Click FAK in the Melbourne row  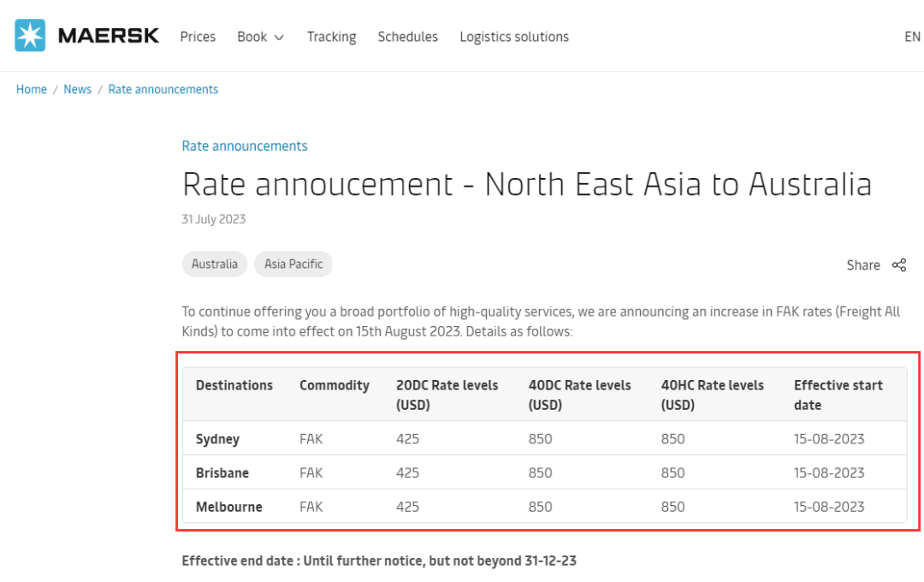311,508
